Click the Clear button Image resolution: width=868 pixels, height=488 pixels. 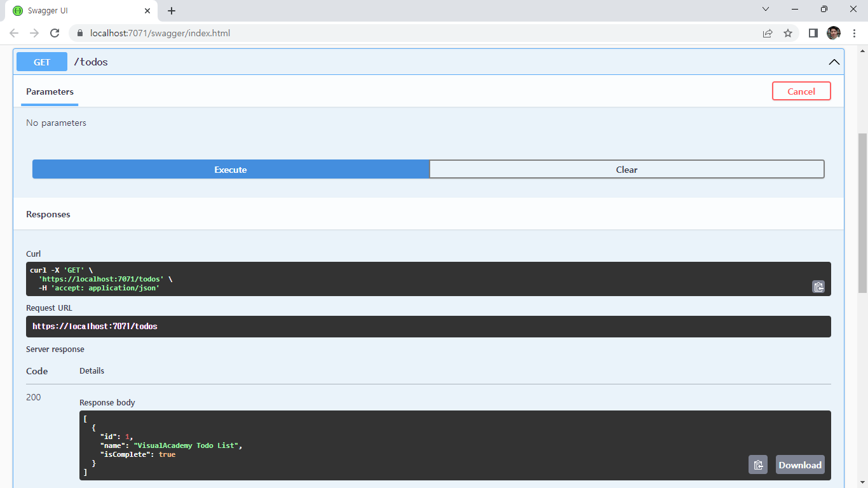[627, 170]
